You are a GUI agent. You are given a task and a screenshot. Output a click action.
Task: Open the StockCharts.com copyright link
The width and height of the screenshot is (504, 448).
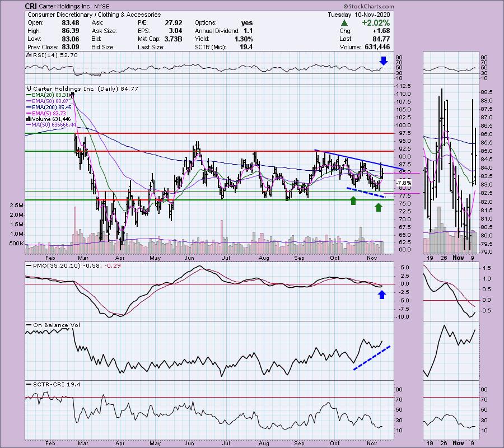368,6
